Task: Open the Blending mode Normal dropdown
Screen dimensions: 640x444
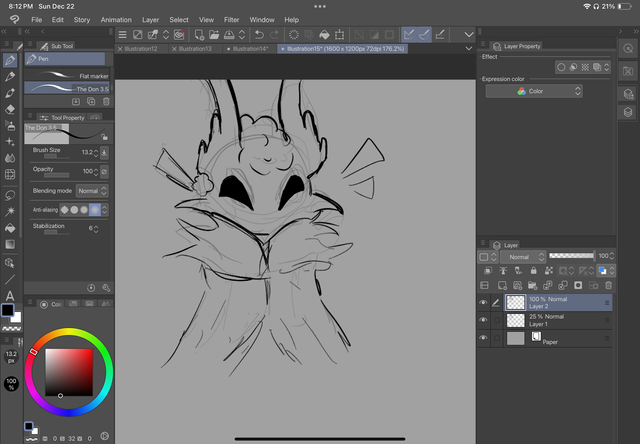Action: click(89, 190)
